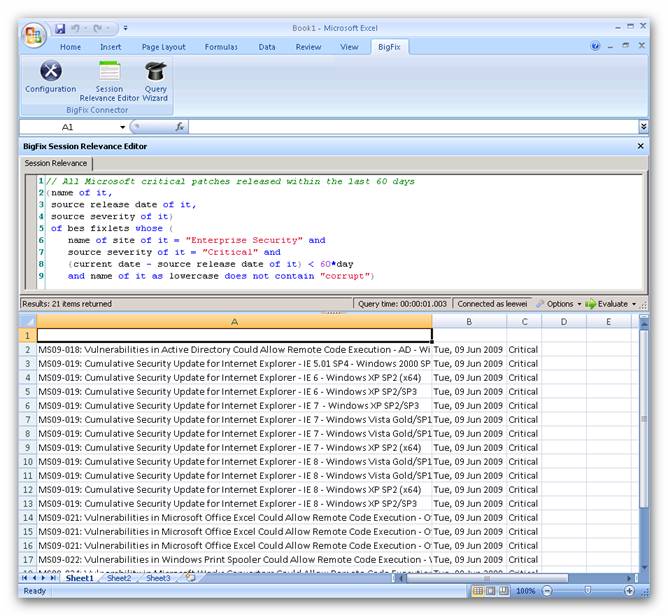Select column B header
Viewport: 668px width, 616px height.
(469, 322)
